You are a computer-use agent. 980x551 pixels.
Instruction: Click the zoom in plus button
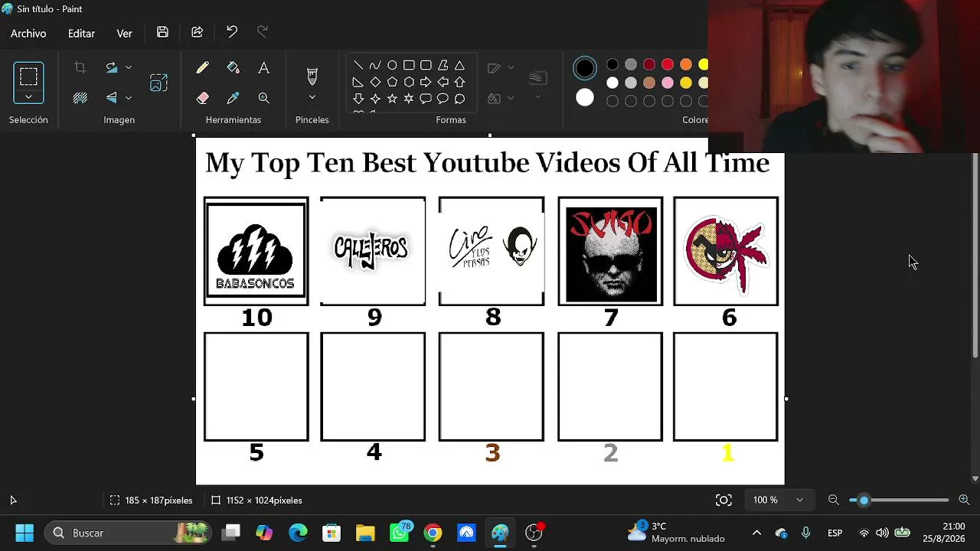[x=964, y=500]
